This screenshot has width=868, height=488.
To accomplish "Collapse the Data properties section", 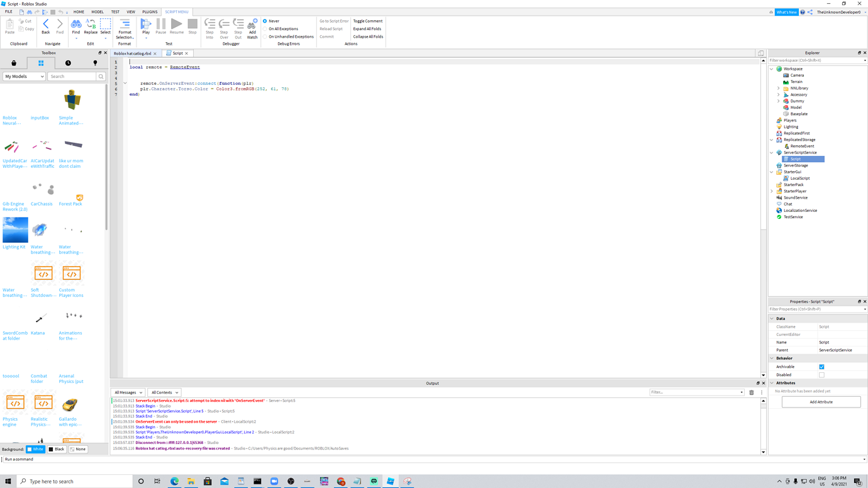I will 772,319.
